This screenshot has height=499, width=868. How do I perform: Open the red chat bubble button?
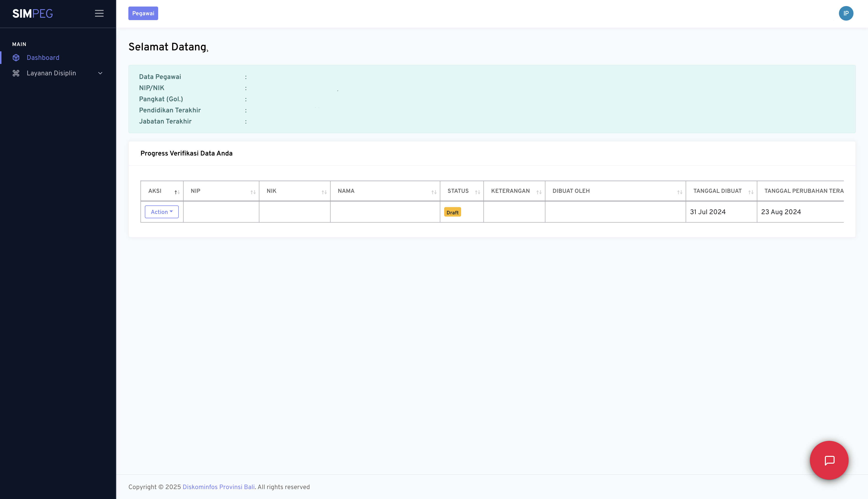pos(829,460)
